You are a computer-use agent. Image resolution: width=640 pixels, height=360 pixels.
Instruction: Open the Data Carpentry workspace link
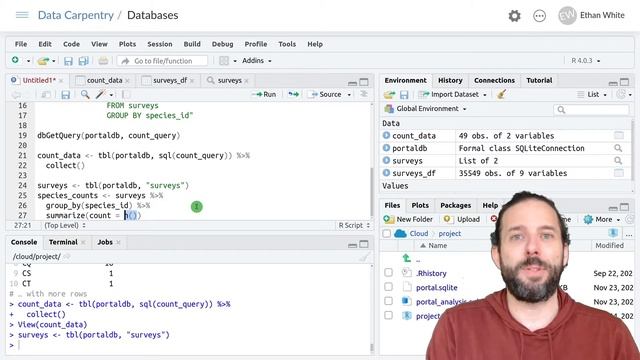pyautogui.click(x=76, y=15)
